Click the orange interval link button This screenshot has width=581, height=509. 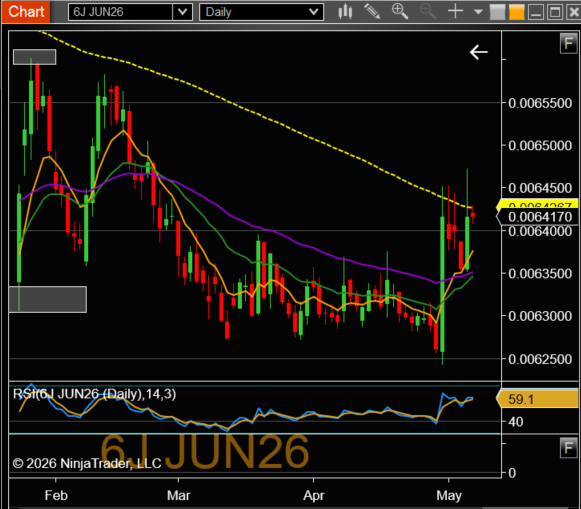click(x=517, y=12)
